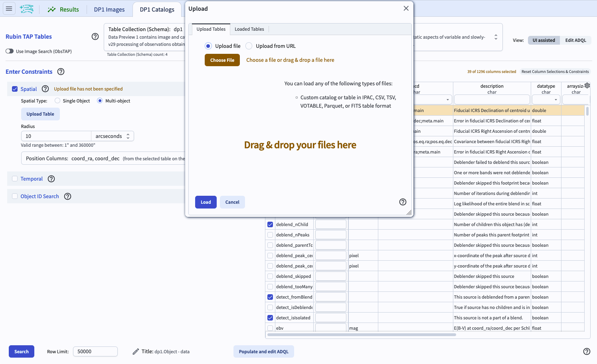Open the hamburger navigation menu
Viewport: 597px width, 364px height.
9,8
